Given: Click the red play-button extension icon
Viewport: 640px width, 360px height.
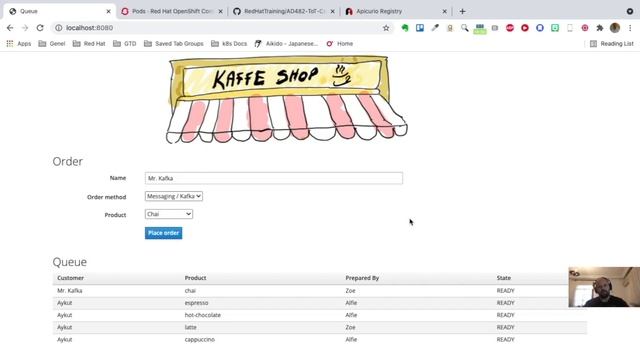Looking at the screenshot, I should (x=525, y=28).
